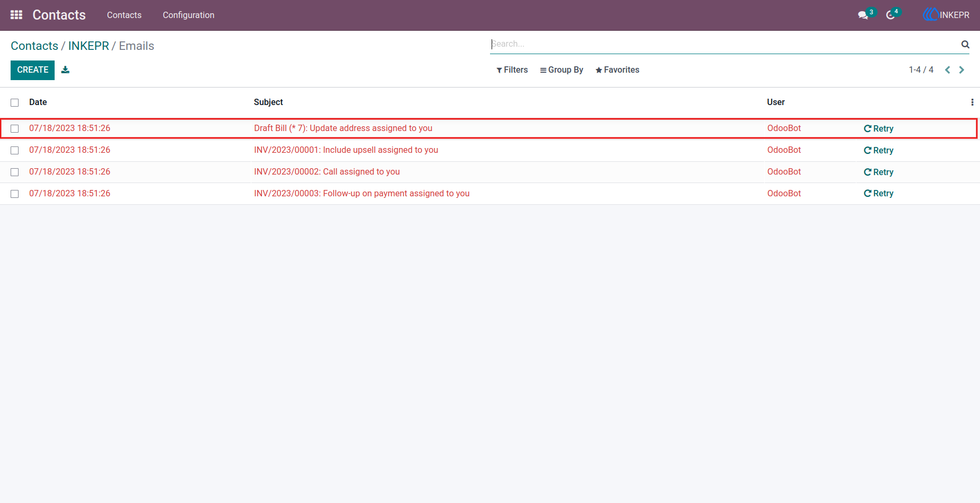Open 'Draft Bill (* 7): Update address' email
The width and height of the screenshot is (980, 503).
tap(343, 128)
